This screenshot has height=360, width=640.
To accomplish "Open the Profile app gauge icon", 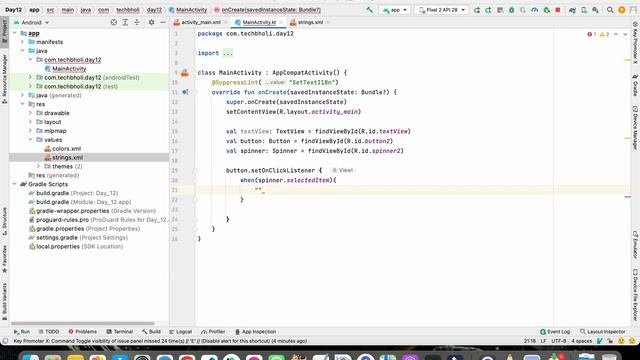I will [x=535, y=10].
